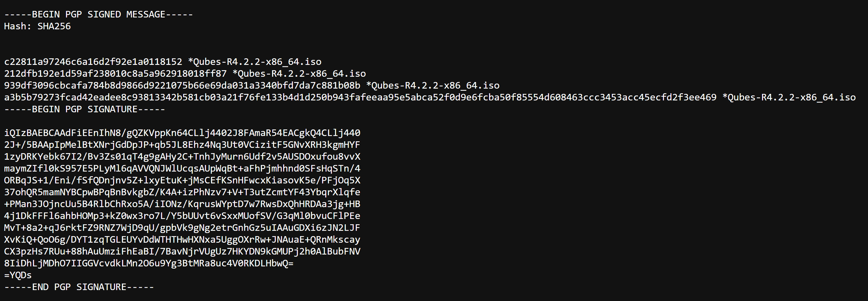Click the "=YQDs" checksum line
The width and height of the screenshot is (868, 301).
(18, 275)
